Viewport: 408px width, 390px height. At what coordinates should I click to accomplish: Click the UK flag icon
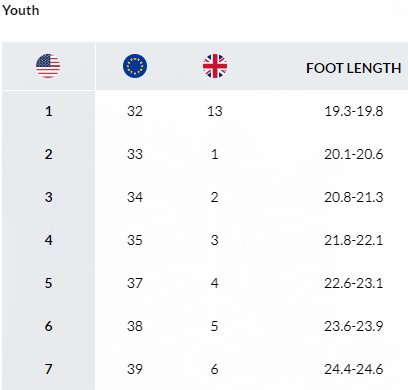(215, 66)
